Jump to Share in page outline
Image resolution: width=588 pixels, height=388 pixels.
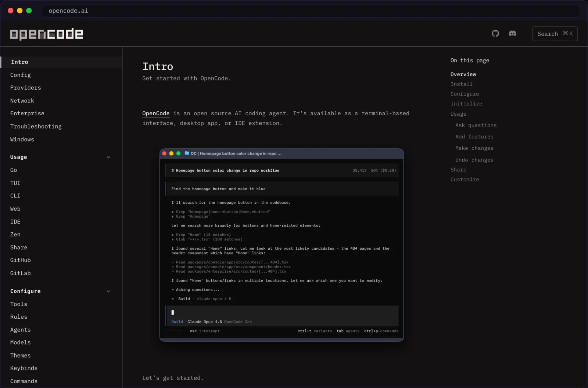click(x=458, y=170)
